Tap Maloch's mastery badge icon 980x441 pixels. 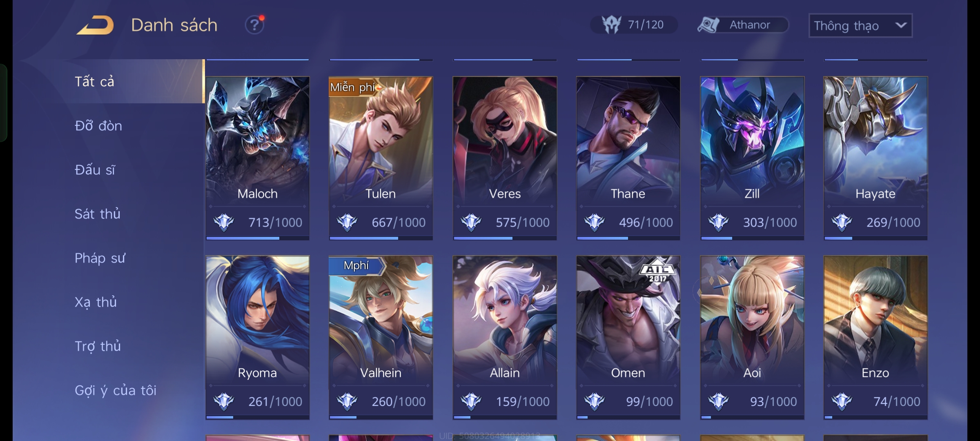pos(224,222)
